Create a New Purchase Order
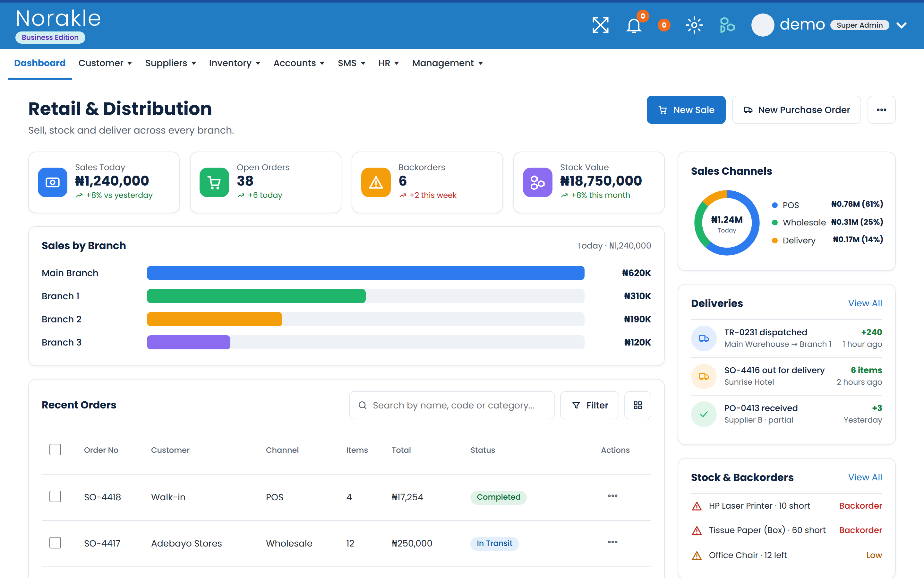This screenshot has width=924, height=578. click(797, 110)
